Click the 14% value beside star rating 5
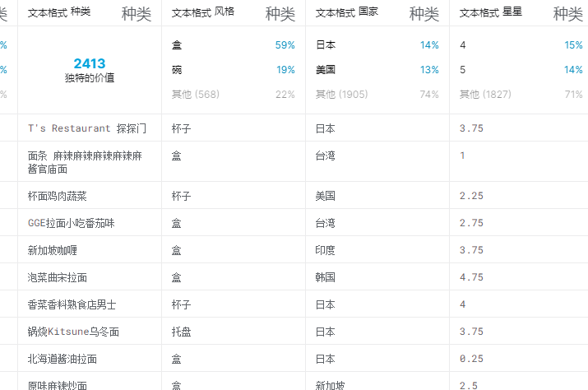588x390 pixels. coord(573,70)
